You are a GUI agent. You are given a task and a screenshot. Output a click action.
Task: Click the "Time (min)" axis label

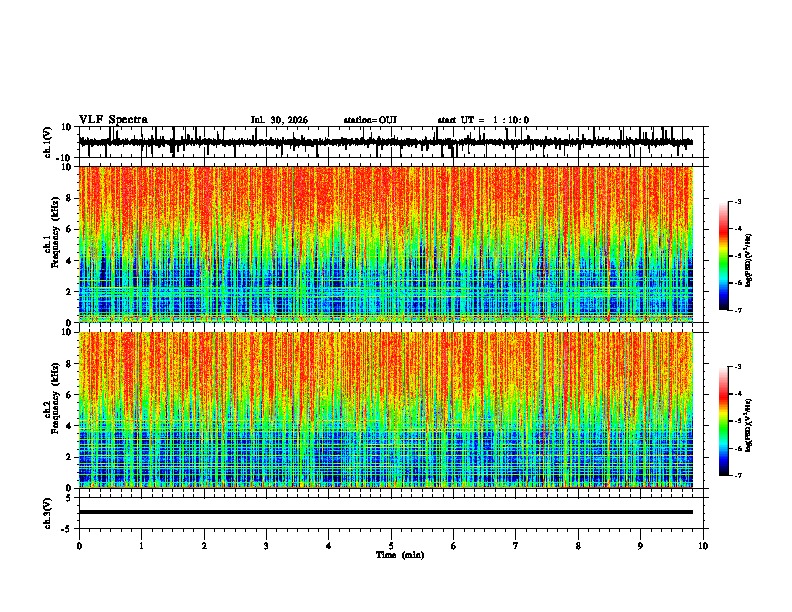click(400, 555)
